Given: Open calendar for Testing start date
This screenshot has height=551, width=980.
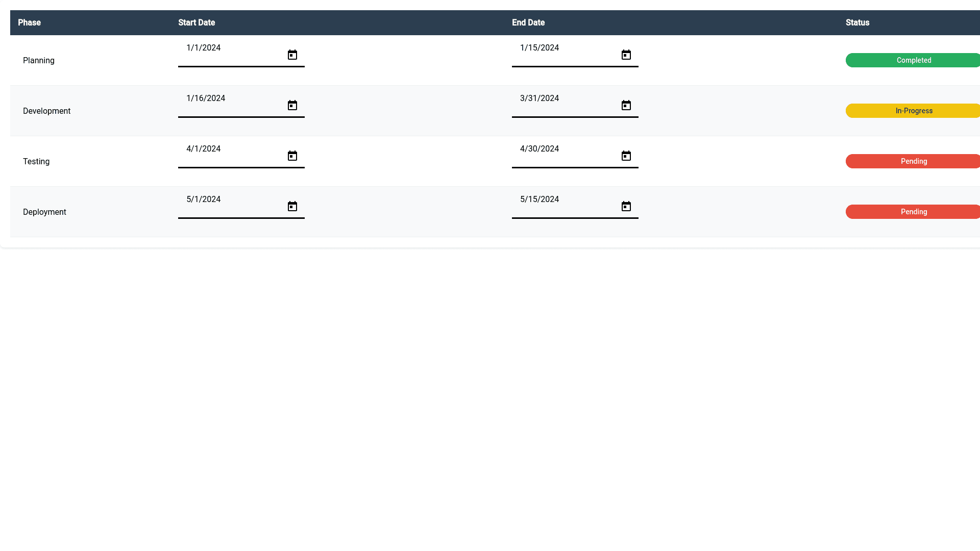Looking at the screenshot, I should click(x=292, y=156).
